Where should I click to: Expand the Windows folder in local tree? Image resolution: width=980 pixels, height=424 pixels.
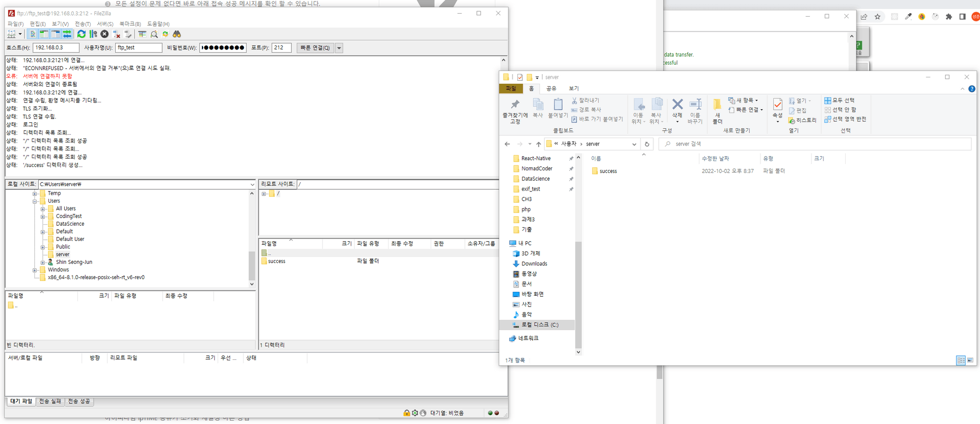[35, 270]
